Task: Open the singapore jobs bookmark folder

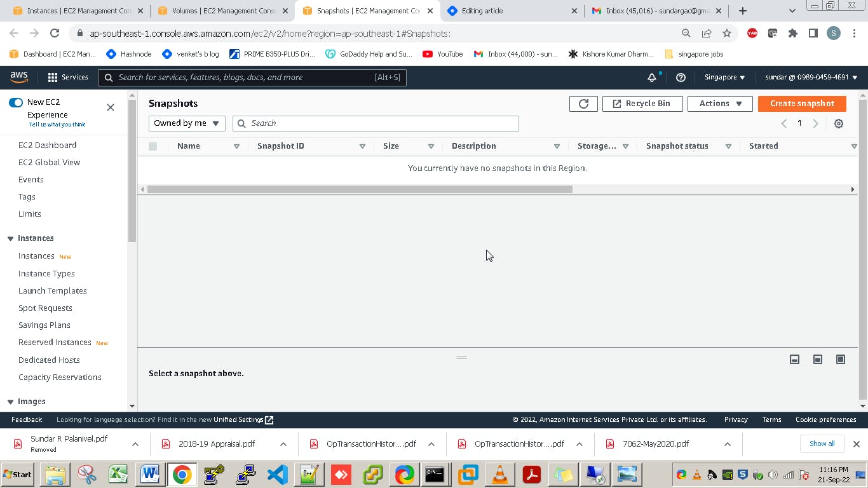Action: (x=694, y=54)
